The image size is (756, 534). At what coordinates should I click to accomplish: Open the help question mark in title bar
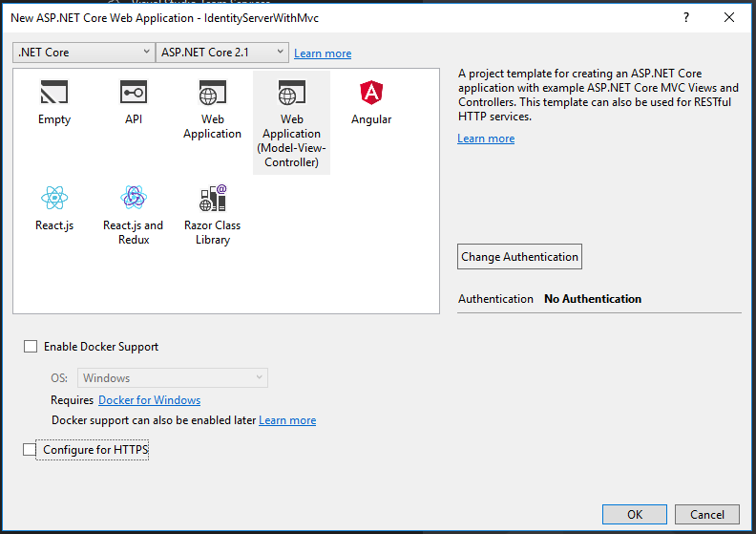tap(686, 18)
